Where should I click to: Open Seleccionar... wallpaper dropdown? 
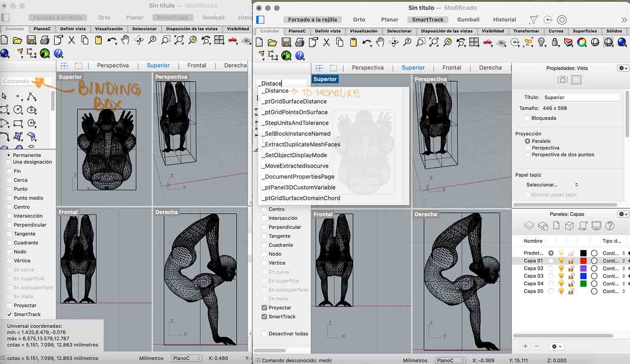552,185
